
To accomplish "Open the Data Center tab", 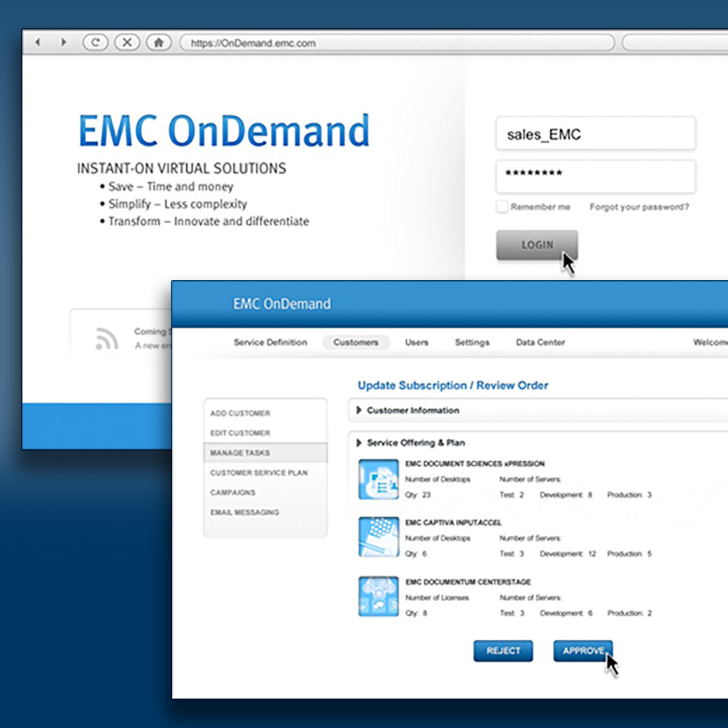I will 540,342.
